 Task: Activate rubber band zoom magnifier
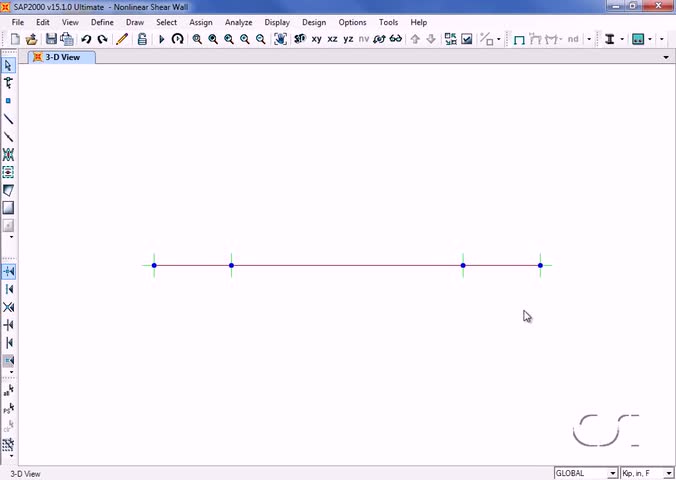pyautogui.click(x=197, y=39)
